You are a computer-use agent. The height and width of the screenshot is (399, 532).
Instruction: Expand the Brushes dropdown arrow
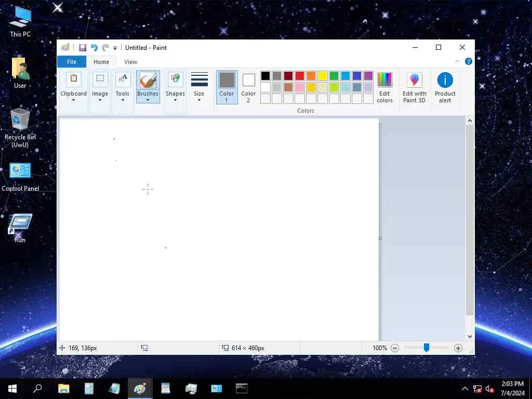pos(148,100)
